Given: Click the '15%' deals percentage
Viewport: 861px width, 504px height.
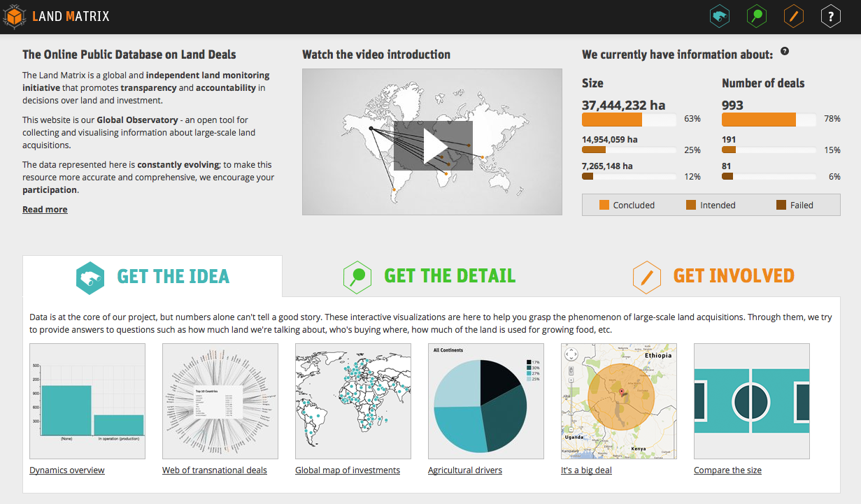Looking at the screenshot, I should tap(832, 150).
